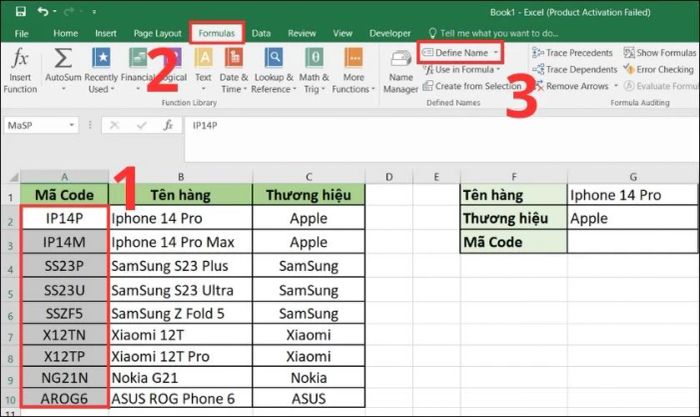
Task: Click the formula bar Cancel X icon
Action: pos(115,125)
